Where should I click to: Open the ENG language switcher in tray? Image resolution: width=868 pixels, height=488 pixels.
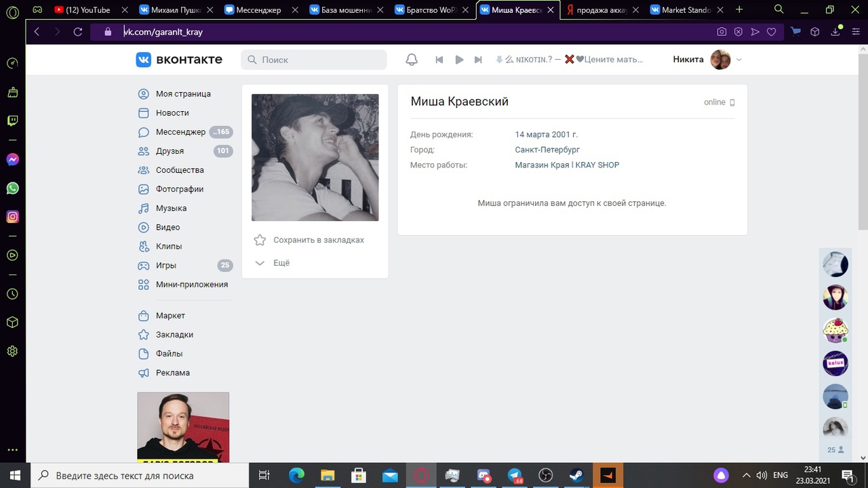[x=781, y=475]
